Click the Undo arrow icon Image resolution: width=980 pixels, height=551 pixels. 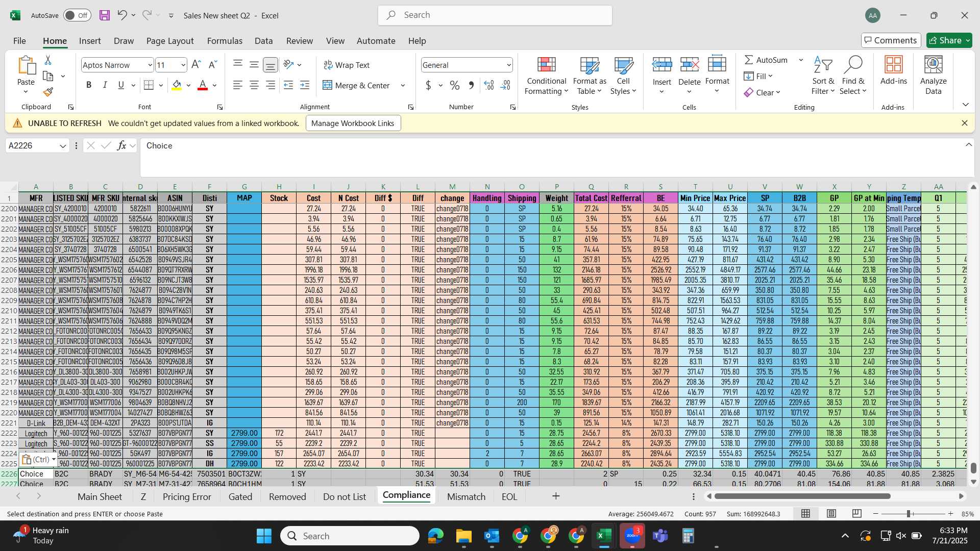pyautogui.click(x=122, y=15)
